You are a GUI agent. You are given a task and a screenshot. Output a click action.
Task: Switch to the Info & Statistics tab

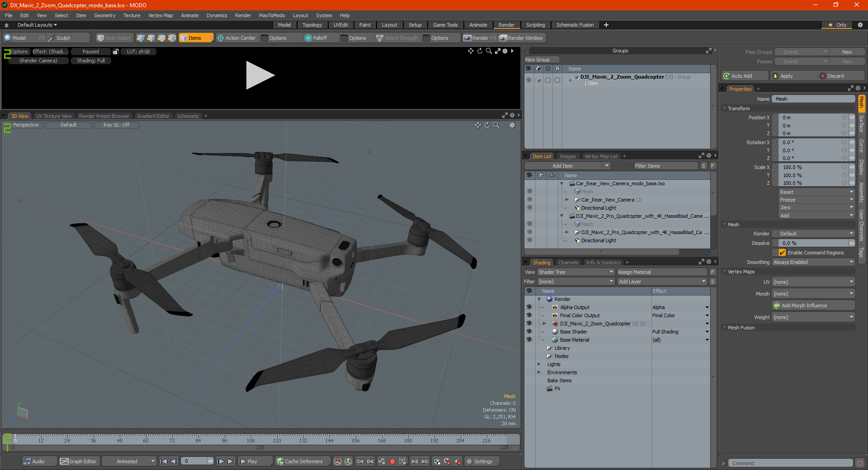pyautogui.click(x=603, y=263)
